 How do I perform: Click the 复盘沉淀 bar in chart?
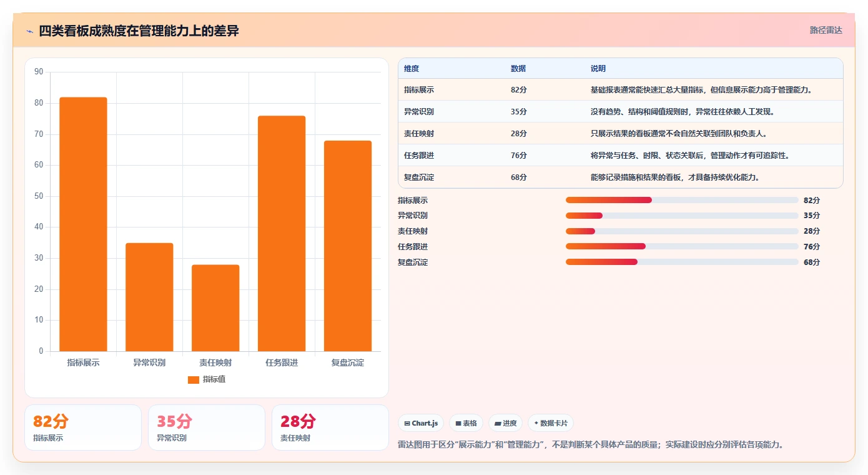tap(348, 246)
